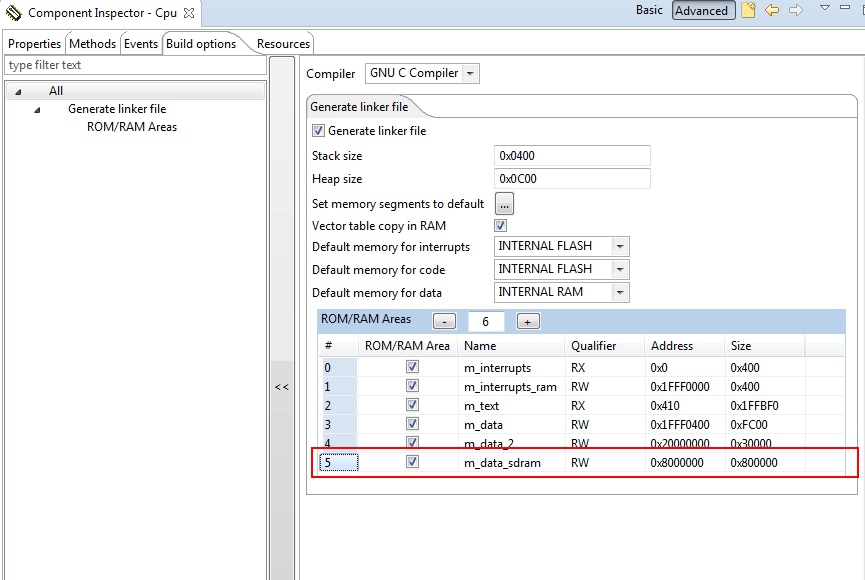Viewport: 865px width, 580px height.
Task: Open the Resources tab
Action: click(283, 44)
